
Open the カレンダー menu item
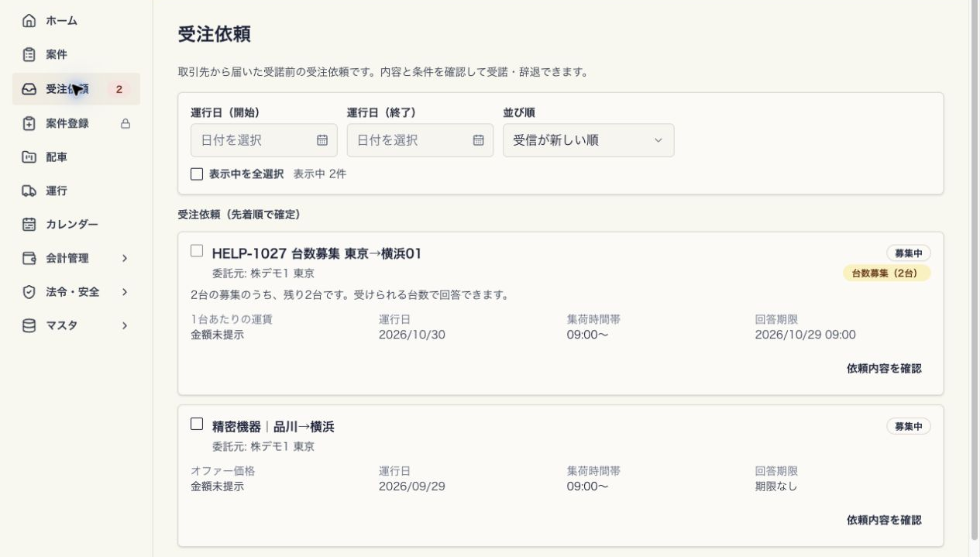coord(76,225)
